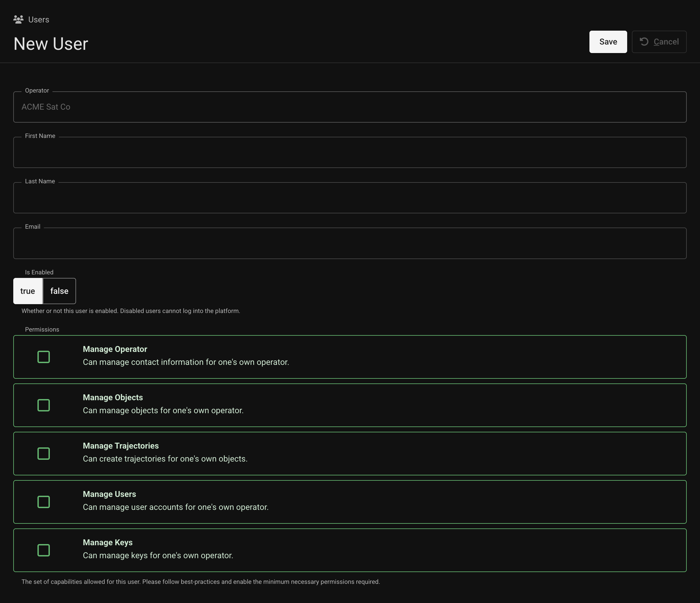The width and height of the screenshot is (700, 603).
Task: Tick the Manage Users permission checkbox
Action: click(44, 502)
